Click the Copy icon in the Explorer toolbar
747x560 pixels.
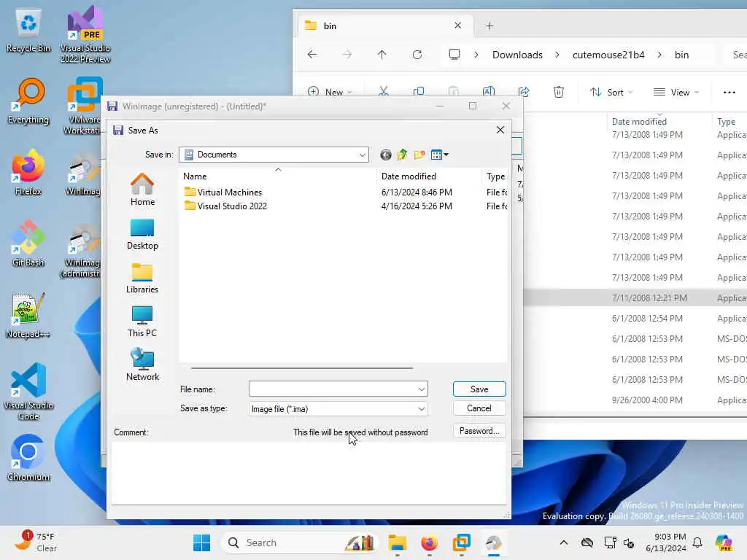click(x=419, y=91)
